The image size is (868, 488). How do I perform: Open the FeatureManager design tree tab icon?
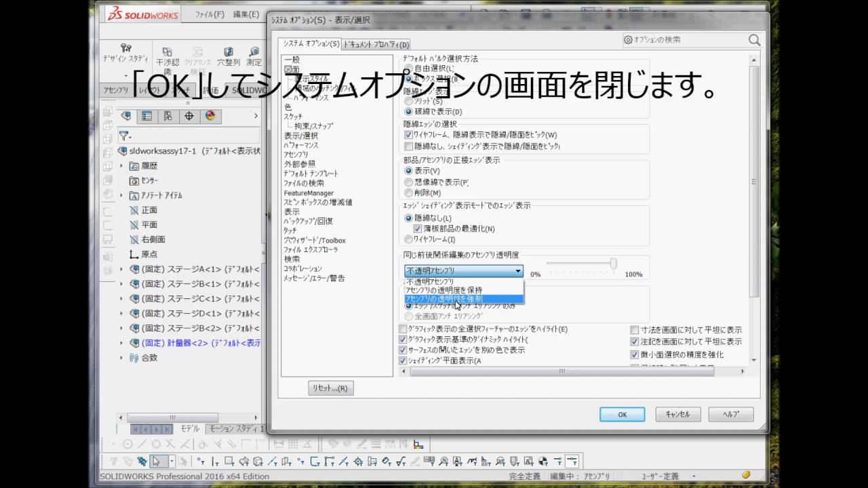tap(125, 116)
